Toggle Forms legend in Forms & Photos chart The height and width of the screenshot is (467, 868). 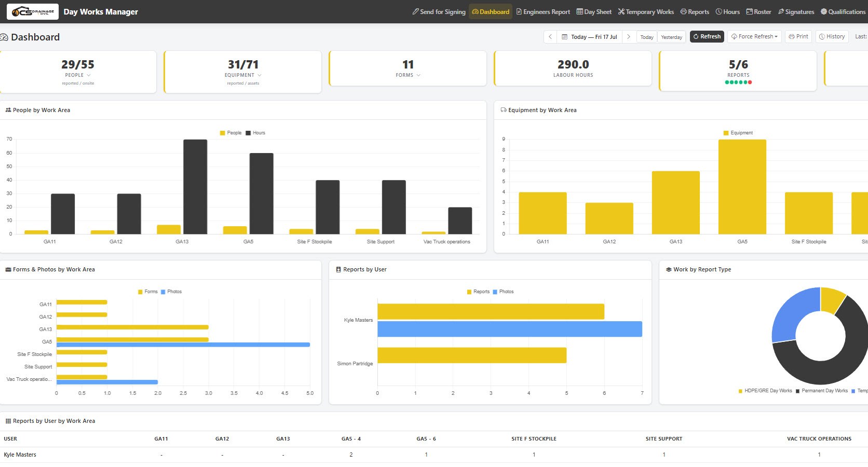click(147, 292)
